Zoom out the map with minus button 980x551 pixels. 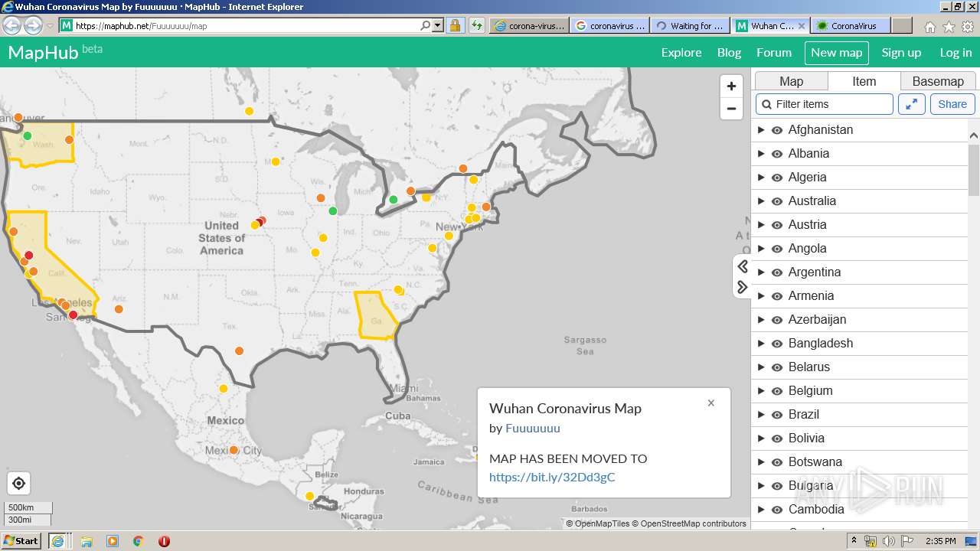731,109
